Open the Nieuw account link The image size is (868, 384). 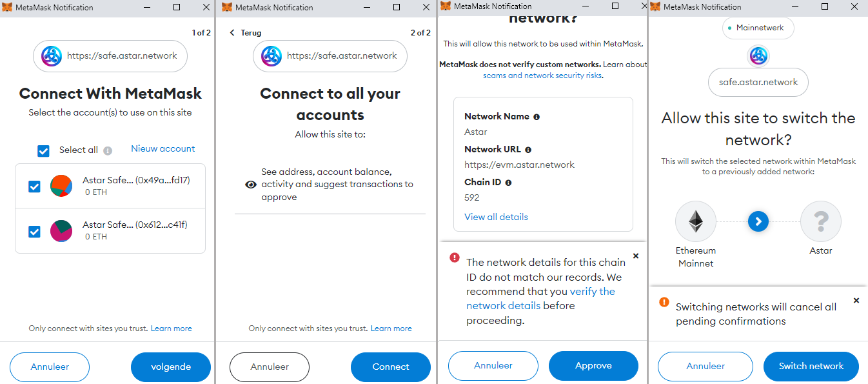point(163,148)
